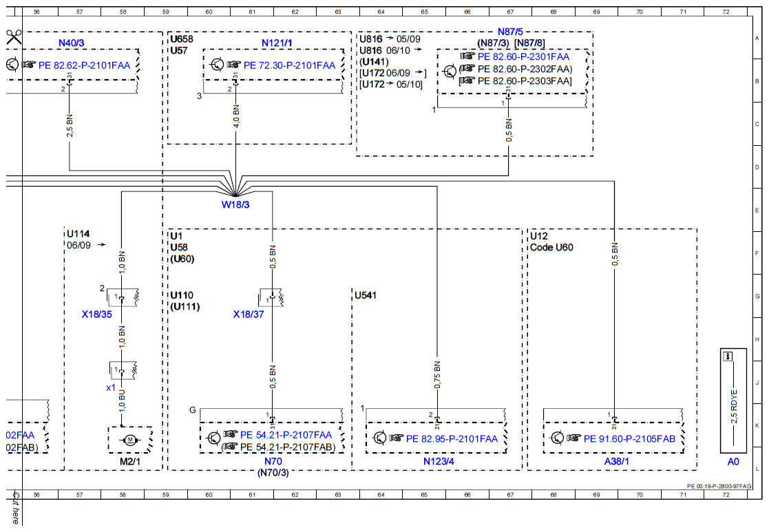The height and width of the screenshot is (532, 769).
Task: Open the N121/1 component link
Action: click(x=277, y=43)
